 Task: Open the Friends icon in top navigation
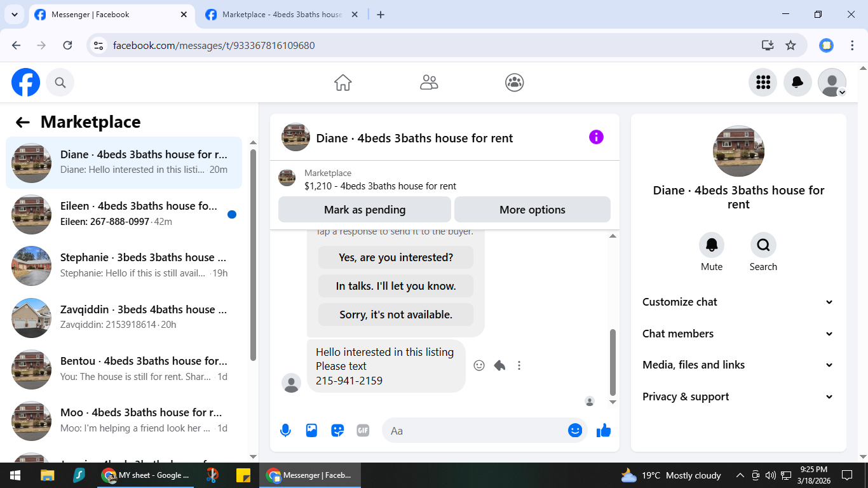(429, 83)
